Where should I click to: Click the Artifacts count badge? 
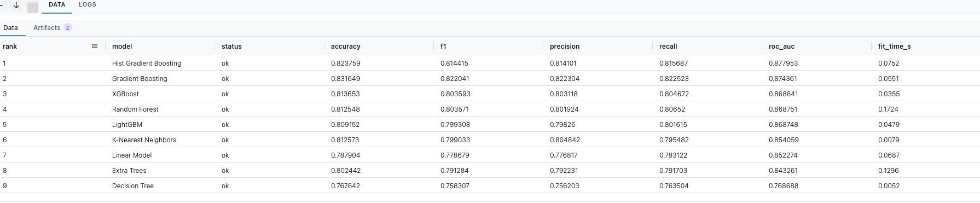coord(68,27)
